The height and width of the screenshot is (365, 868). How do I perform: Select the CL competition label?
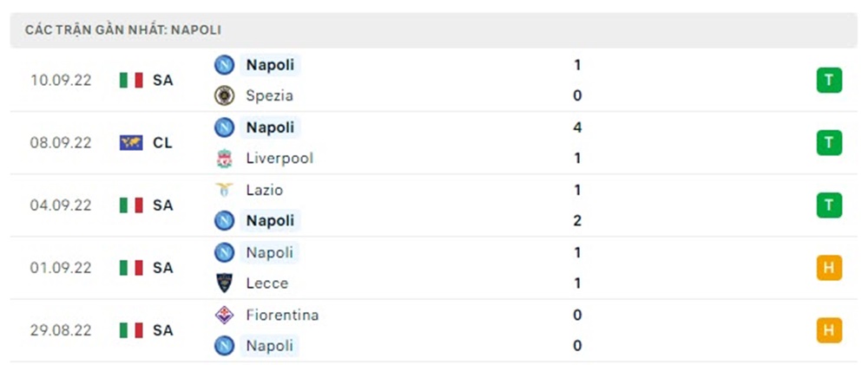click(162, 143)
